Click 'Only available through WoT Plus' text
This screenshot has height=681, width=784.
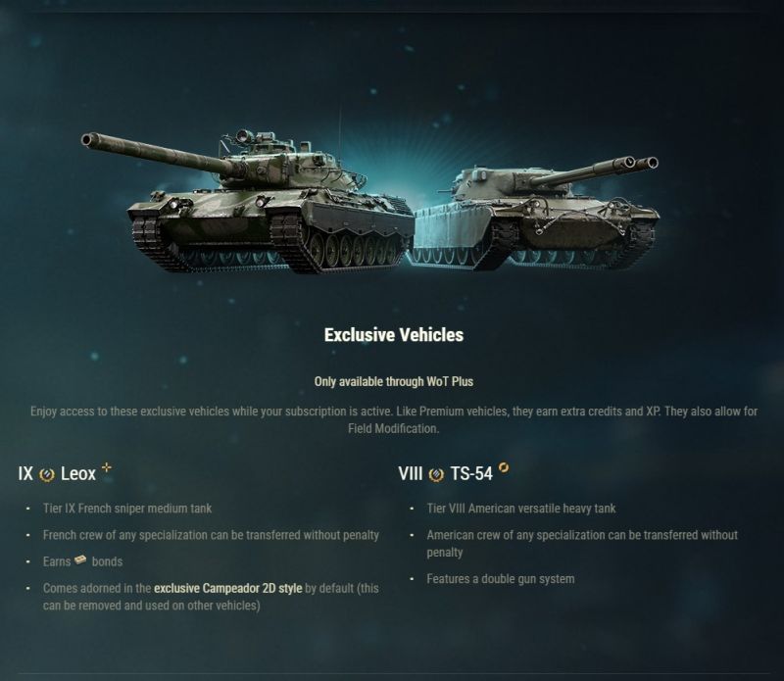[394, 381]
